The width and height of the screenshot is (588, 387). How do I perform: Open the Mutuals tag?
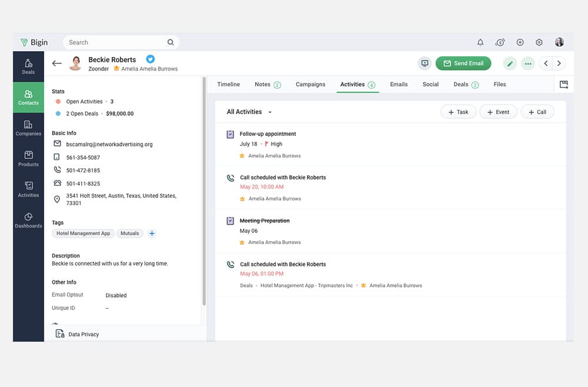pos(130,233)
